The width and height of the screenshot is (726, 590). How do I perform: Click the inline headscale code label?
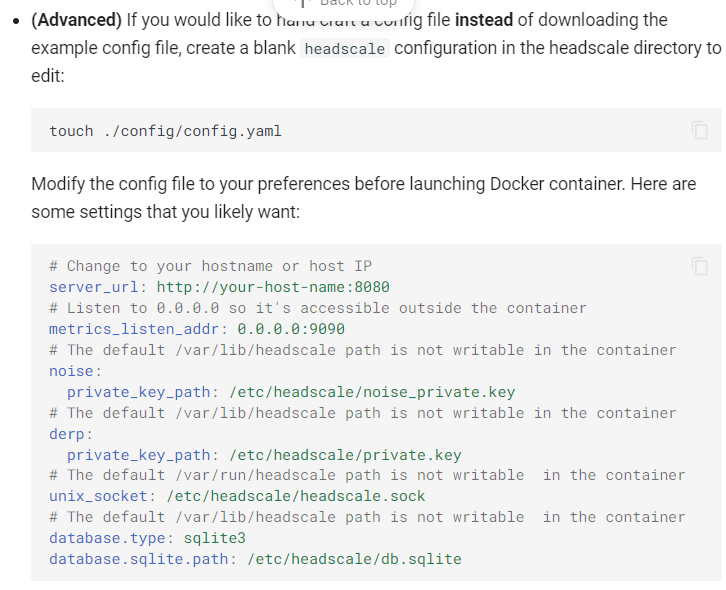coord(345,49)
